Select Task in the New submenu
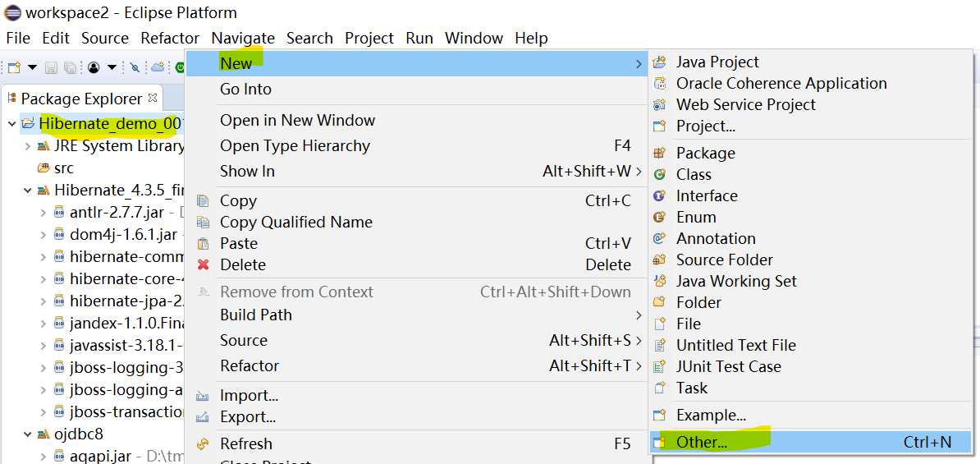The image size is (980, 464). (810, 388)
